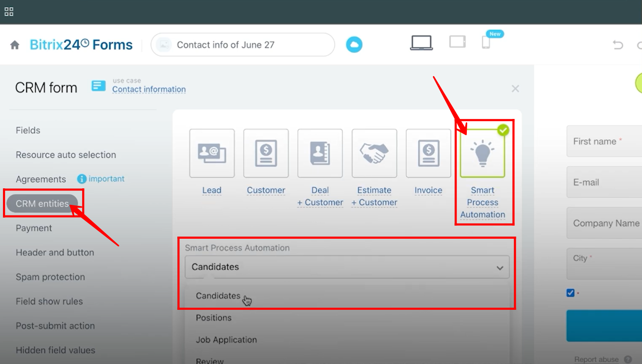Click the Smart Process Automation label

click(x=482, y=202)
